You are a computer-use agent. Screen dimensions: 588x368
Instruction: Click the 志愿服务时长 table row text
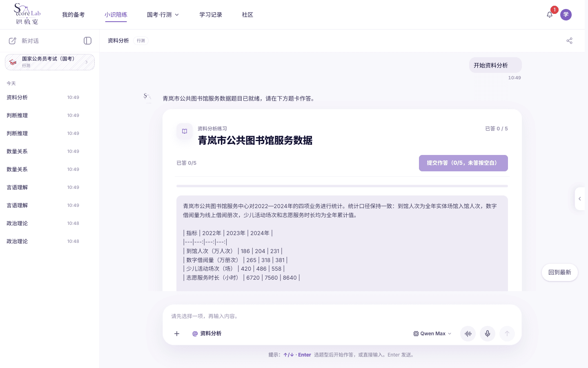tap(241, 278)
